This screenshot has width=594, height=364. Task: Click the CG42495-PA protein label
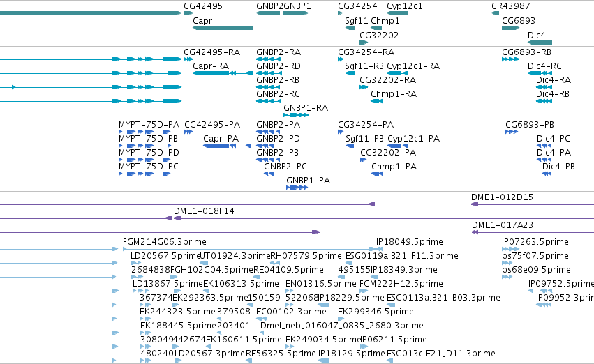pos(212,125)
